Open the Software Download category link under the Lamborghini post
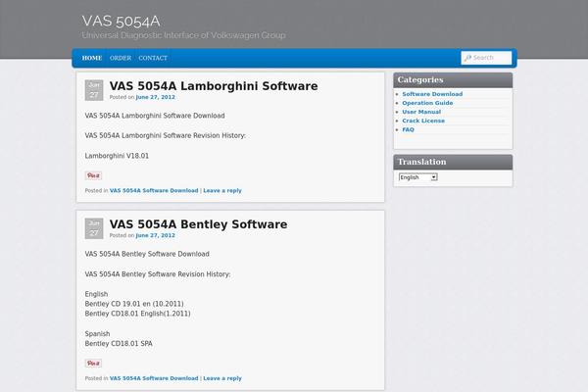 click(154, 190)
